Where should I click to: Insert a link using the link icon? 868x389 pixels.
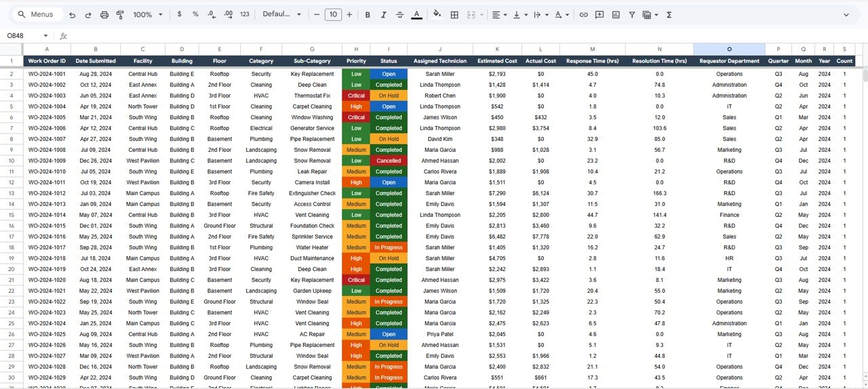click(583, 14)
